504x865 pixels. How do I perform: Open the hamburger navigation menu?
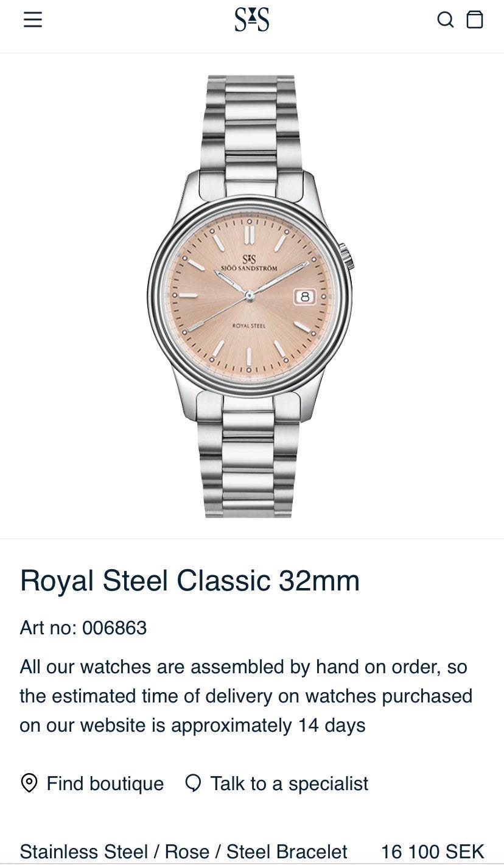(33, 20)
